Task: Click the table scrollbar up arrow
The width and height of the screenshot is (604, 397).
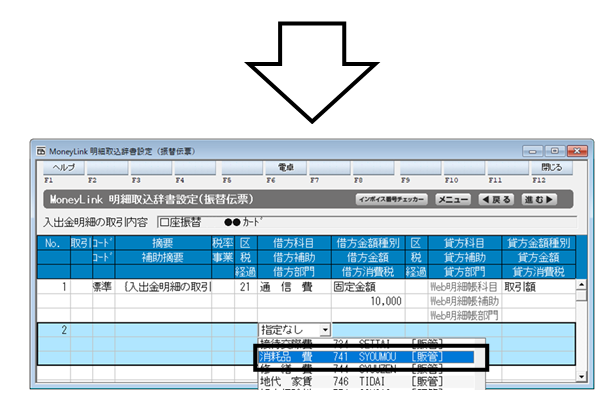Action: tap(581, 285)
